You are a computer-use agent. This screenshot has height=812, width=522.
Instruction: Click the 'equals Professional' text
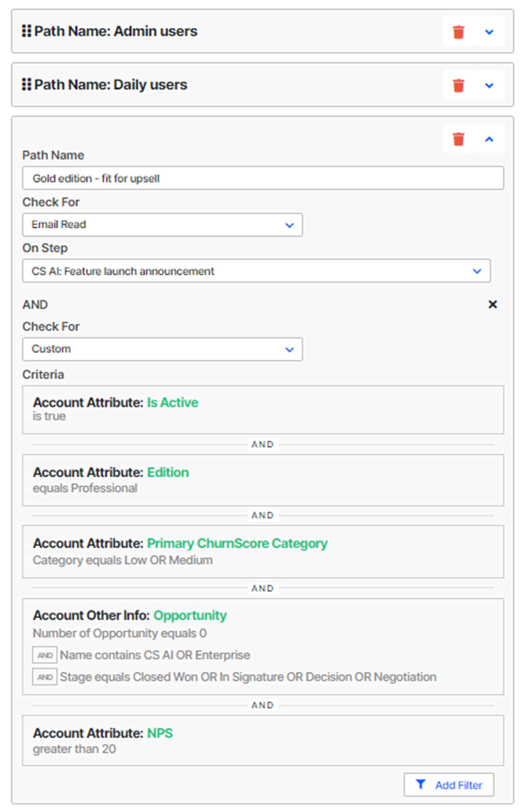point(85,488)
